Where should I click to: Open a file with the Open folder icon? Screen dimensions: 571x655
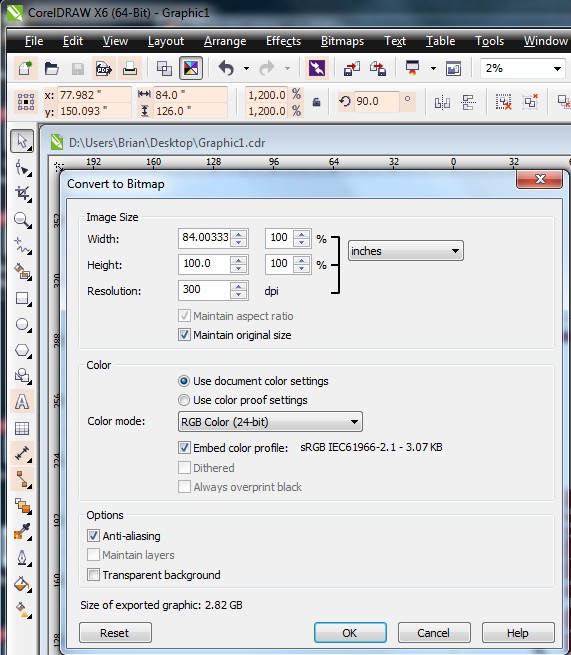51,68
